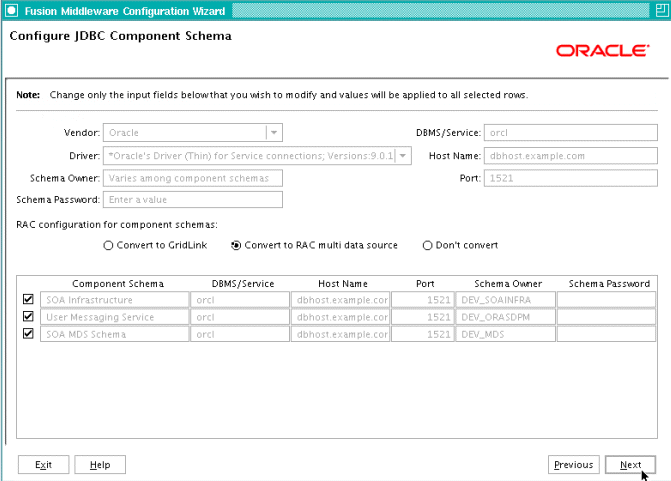Click the table's DBMS/Service column header
This screenshot has height=481, width=671.
(x=243, y=284)
